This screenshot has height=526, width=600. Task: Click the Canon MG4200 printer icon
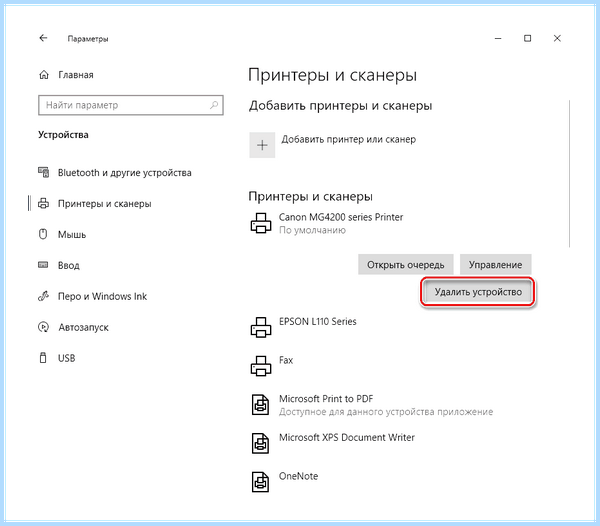point(261,223)
